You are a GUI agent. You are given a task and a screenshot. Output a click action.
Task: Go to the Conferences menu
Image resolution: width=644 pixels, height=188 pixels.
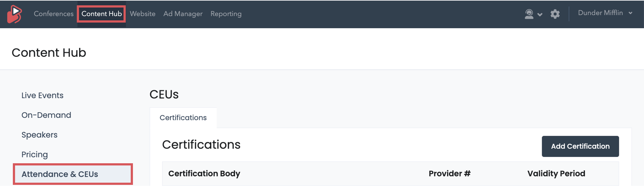pyautogui.click(x=54, y=14)
